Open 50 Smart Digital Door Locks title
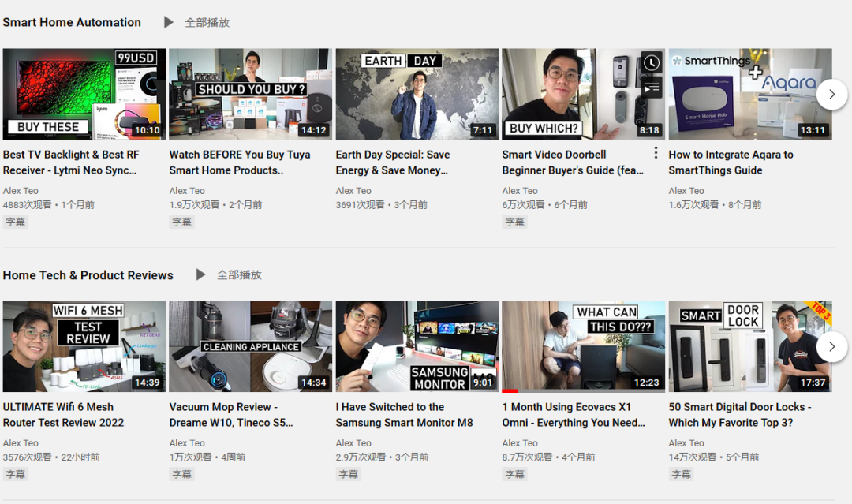The width and height of the screenshot is (852, 504). pos(740,415)
